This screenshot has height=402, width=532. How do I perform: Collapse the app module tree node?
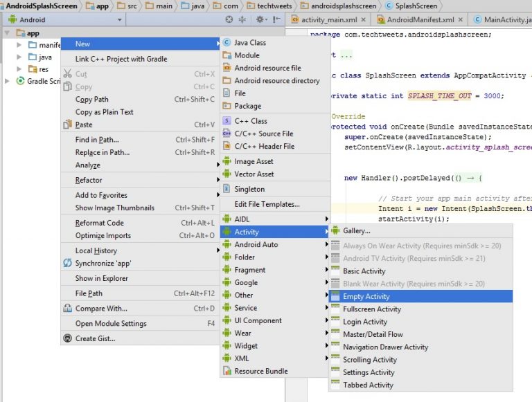pos(8,33)
